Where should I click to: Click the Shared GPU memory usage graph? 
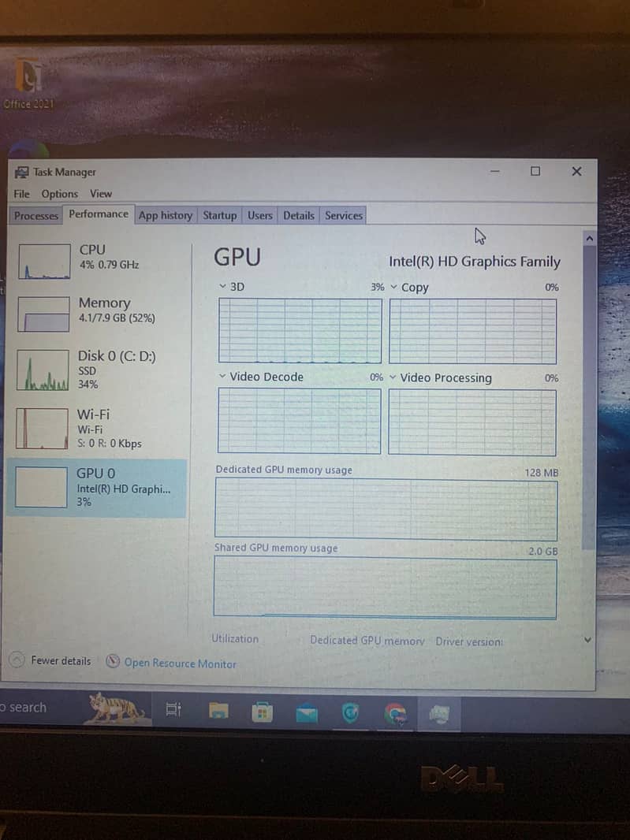pyautogui.click(x=385, y=588)
